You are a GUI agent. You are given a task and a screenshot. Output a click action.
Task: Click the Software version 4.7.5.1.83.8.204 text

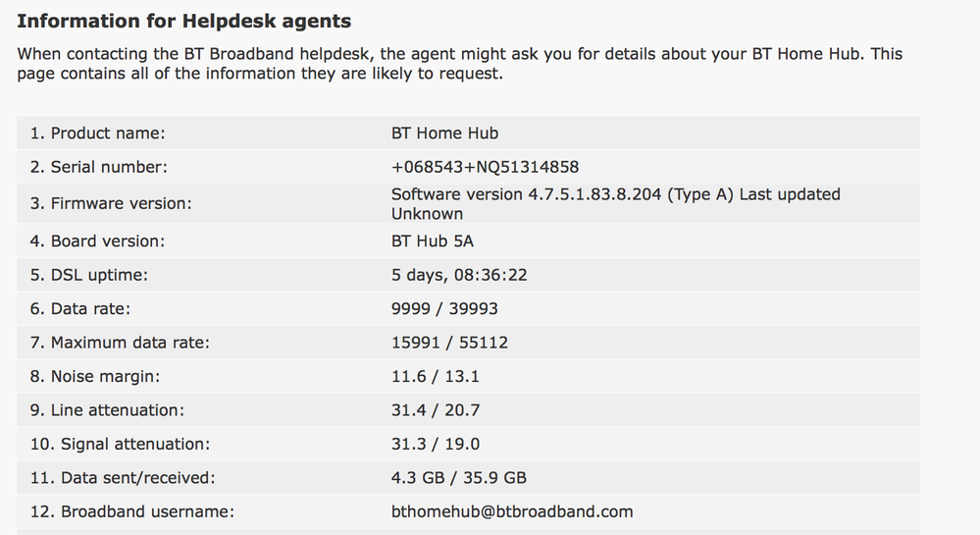point(526,194)
